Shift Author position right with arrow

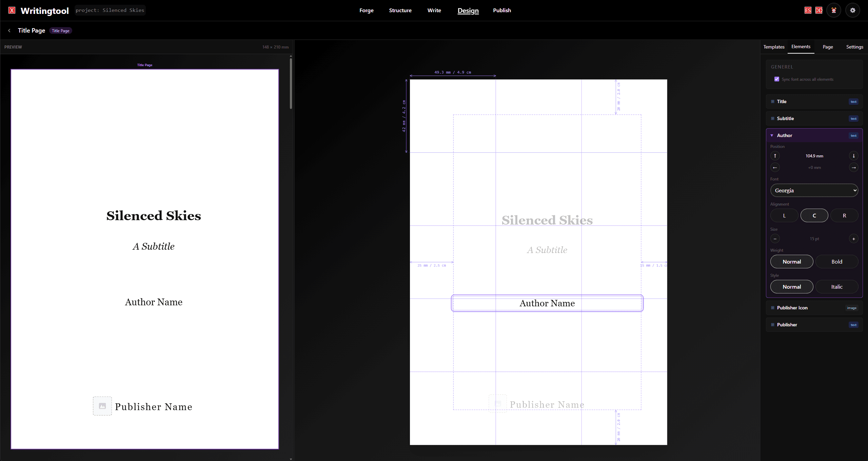(854, 168)
